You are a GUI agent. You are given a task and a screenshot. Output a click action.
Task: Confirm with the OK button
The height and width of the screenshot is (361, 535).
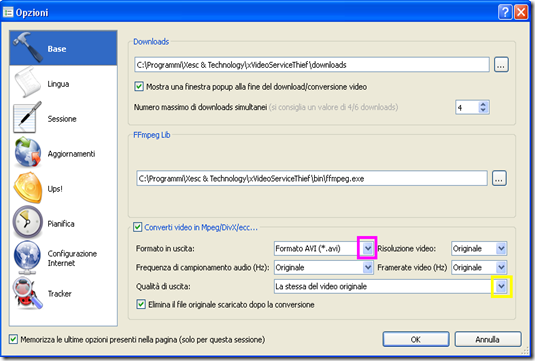coord(416,339)
